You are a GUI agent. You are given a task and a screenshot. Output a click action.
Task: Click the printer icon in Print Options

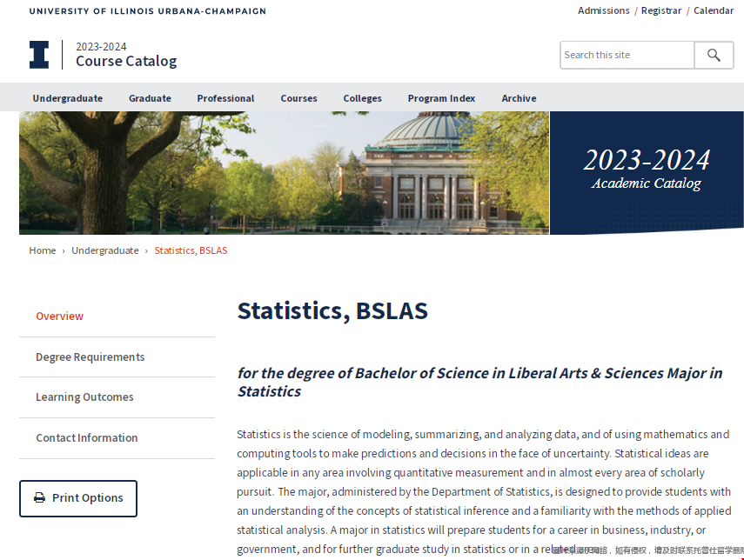pos(38,498)
